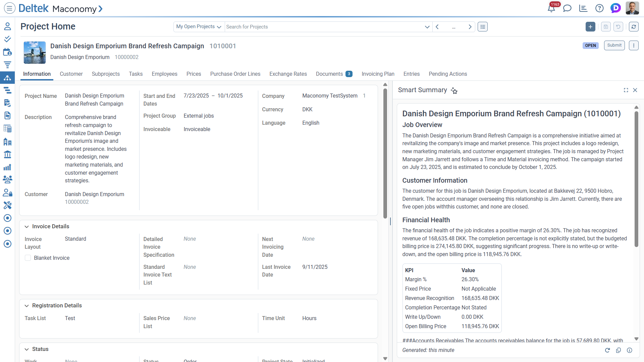This screenshot has width=644, height=362.
Task: Click the project bridge thumbnail image
Action: click(x=35, y=53)
